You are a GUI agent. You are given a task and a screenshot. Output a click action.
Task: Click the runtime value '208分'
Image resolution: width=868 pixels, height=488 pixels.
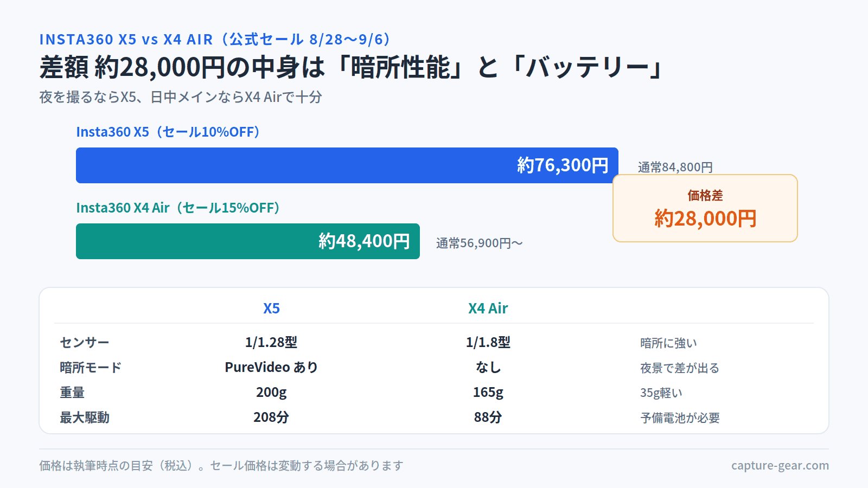[271, 417]
